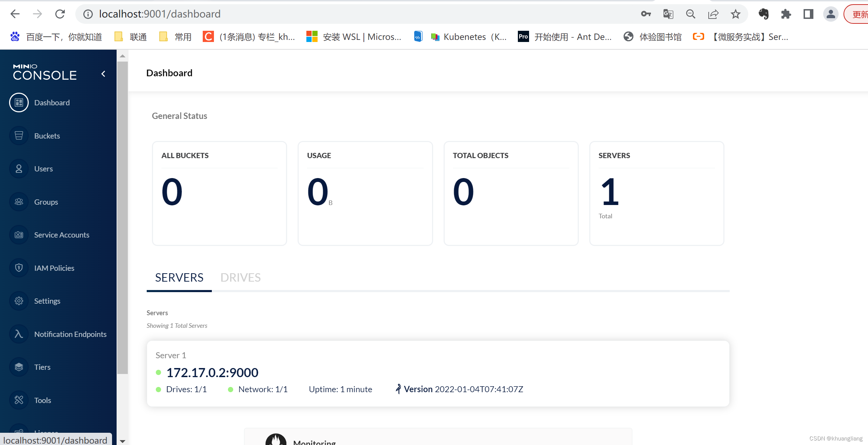This screenshot has width=868, height=445.
Task: Click the IAM Policies shield icon
Action: [19, 267]
